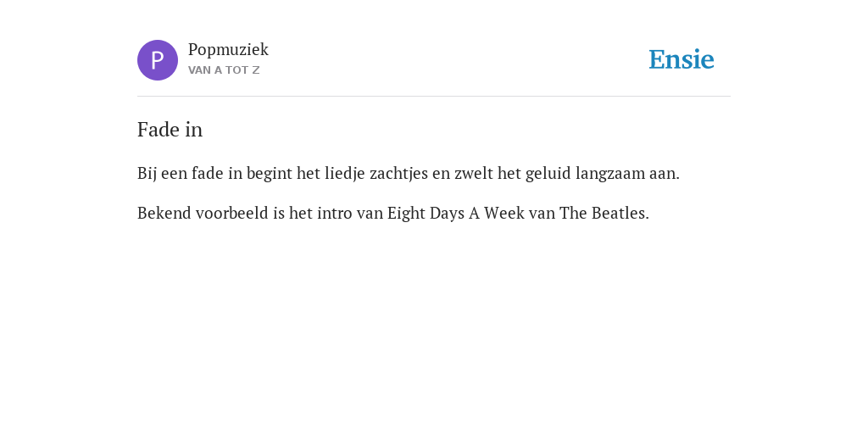Click the words The Beatles
The height and width of the screenshot is (434, 868).
[604, 213]
